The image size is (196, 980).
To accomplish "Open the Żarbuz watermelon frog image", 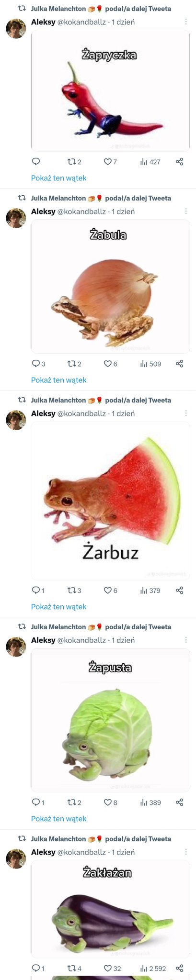I will pyautogui.click(x=110, y=501).
